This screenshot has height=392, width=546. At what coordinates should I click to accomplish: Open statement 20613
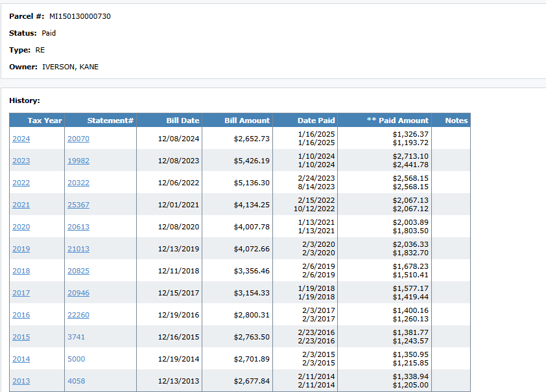pos(78,227)
